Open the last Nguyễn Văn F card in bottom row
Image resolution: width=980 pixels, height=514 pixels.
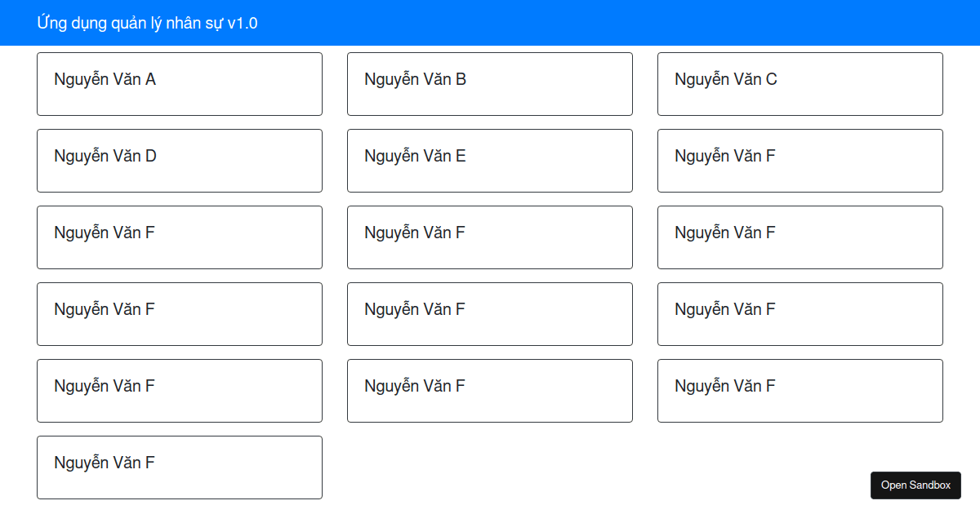coord(180,467)
